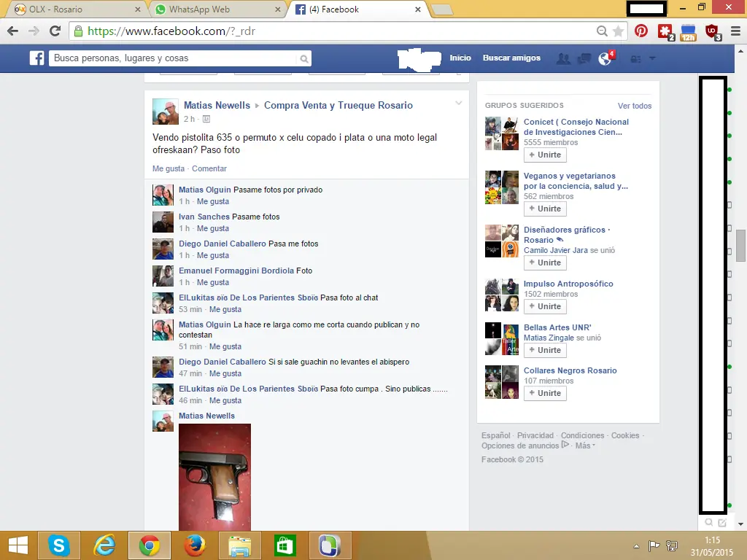
Task: Open Skype from the taskbar
Action: coord(58,545)
